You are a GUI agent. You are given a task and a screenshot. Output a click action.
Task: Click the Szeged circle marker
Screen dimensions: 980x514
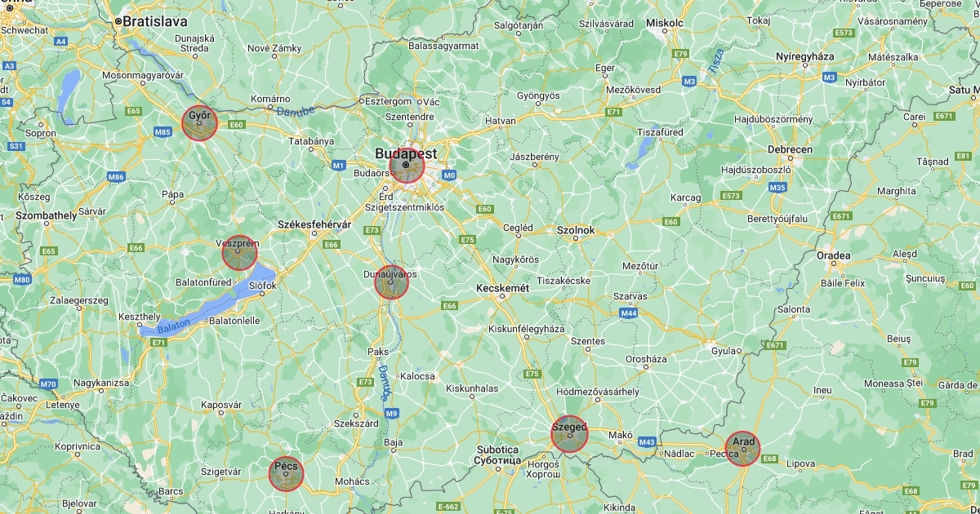pos(569,434)
